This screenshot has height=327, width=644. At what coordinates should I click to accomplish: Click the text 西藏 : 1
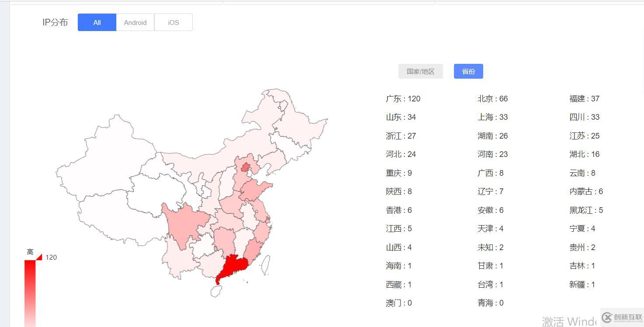pyautogui.click(x=398, y=285)
